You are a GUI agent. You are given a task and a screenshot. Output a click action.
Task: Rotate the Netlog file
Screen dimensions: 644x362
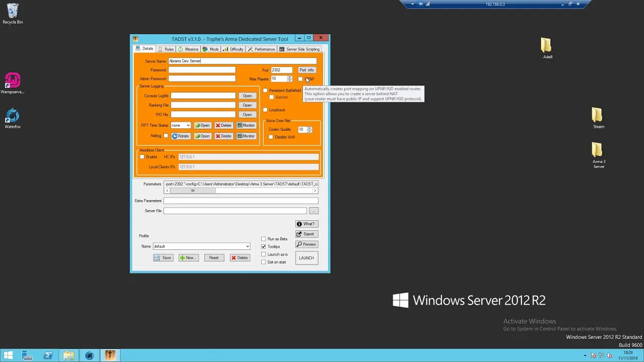pos(181,136)
